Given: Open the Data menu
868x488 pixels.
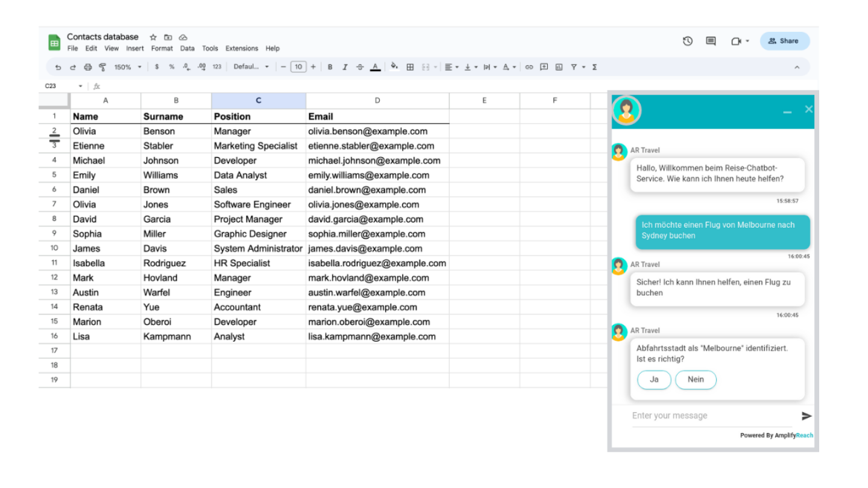Looking at the screenshot, I should 187,48.
